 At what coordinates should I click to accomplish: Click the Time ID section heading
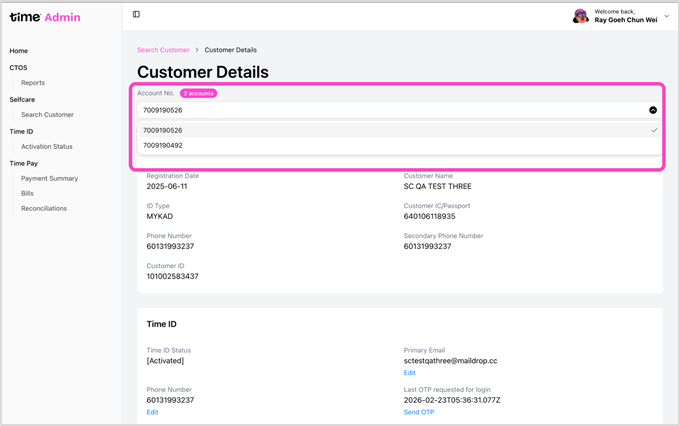coord(161,324)
